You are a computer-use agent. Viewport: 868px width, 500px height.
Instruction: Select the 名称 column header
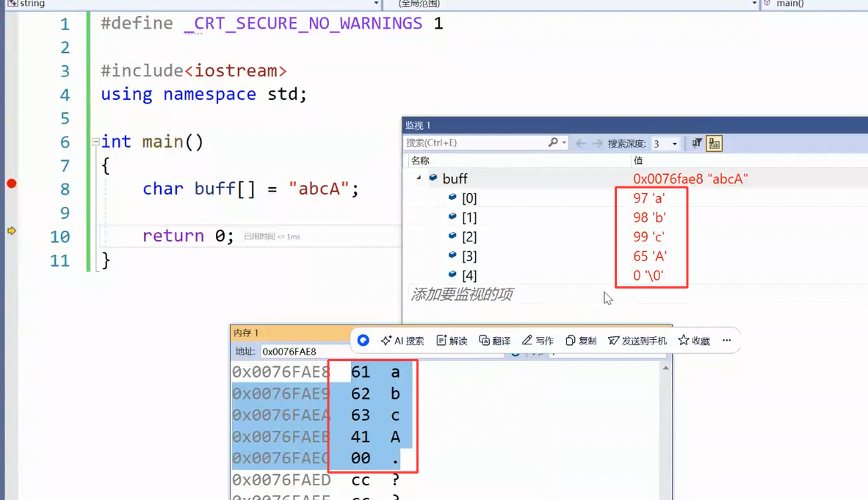[x=420, y=161]
